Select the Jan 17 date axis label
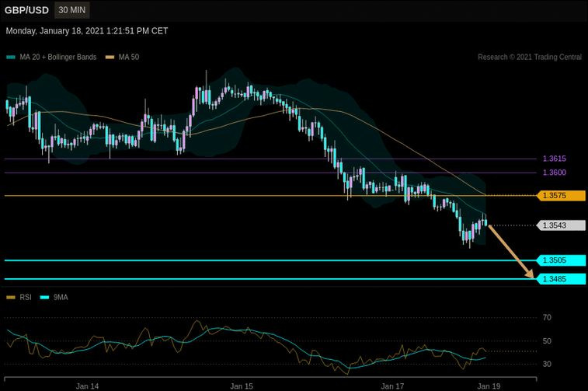The height and width of the screenshot is (391, 588). click(x=392, y=386)
